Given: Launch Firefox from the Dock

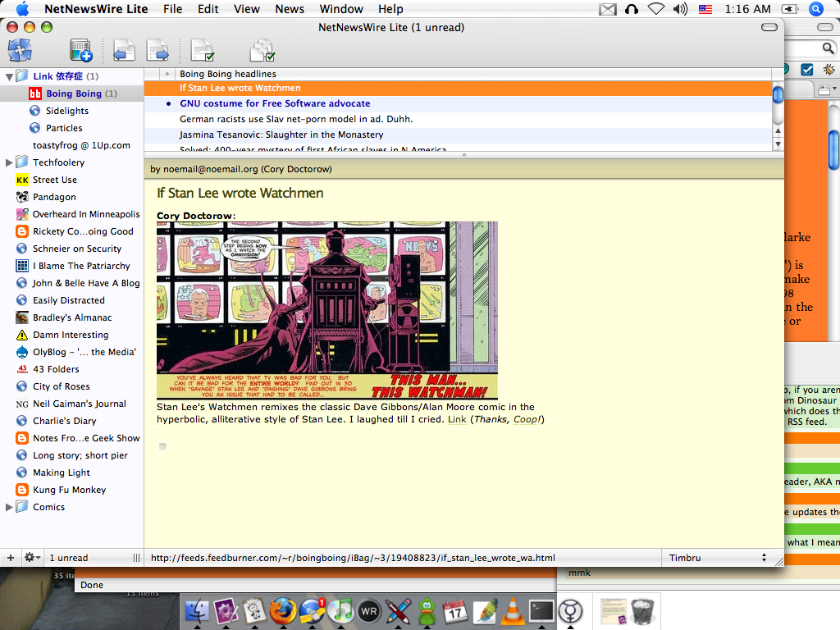Looking at the screenshot, I should point(282,610).
